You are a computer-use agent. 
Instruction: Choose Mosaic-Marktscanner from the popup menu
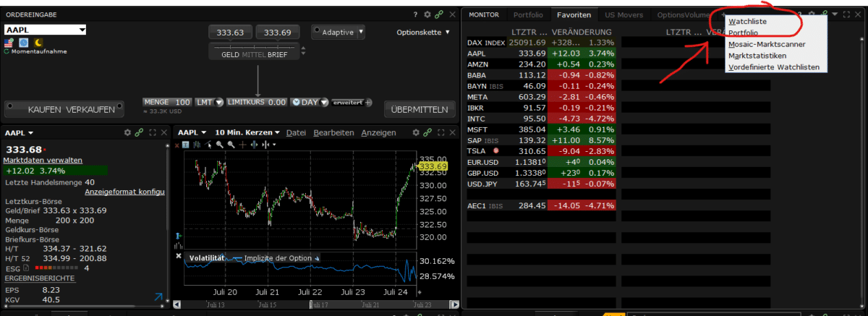[767, 44]
